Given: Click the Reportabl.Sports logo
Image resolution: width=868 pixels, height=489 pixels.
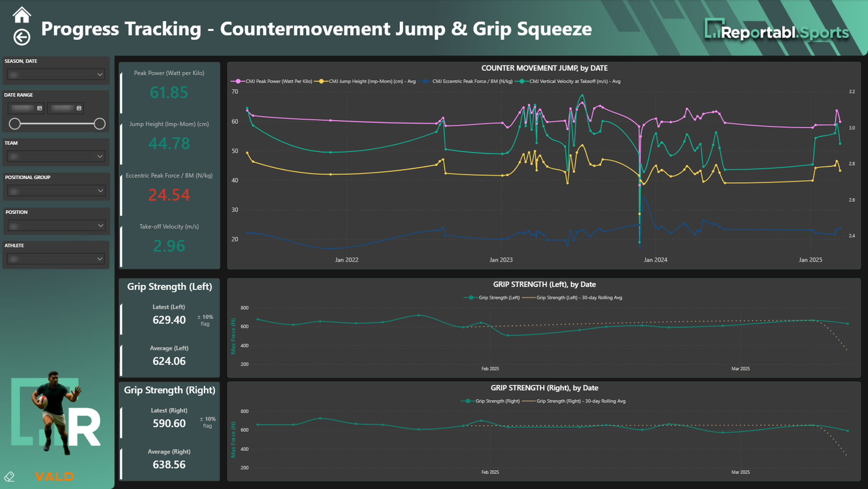Looking at the screenshot, I should tap(776, 31).
